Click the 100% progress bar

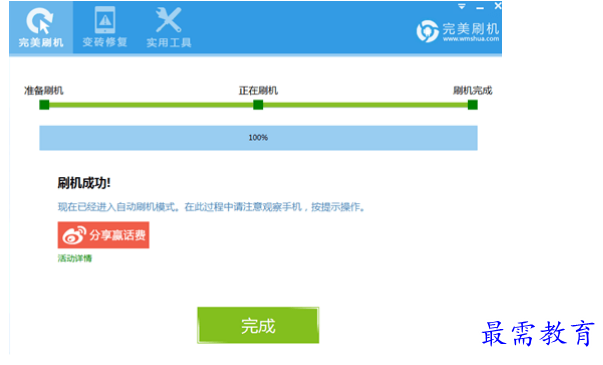coord(258,138)
